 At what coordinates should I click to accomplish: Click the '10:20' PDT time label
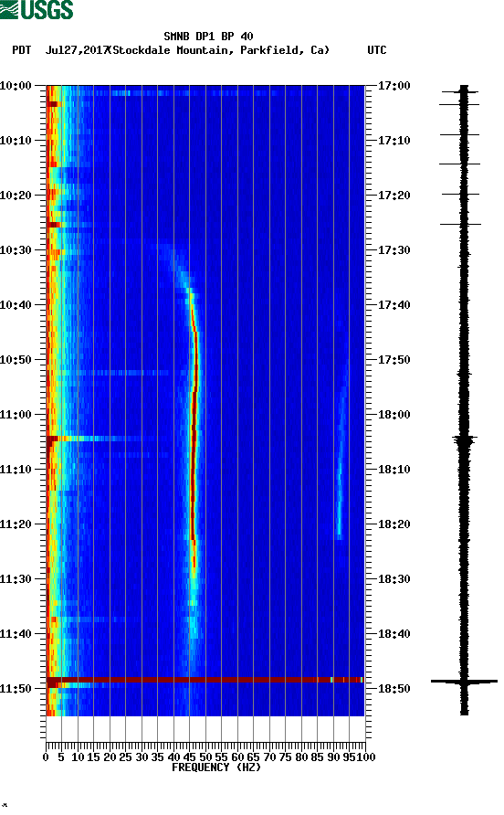(x=16, y=196)
